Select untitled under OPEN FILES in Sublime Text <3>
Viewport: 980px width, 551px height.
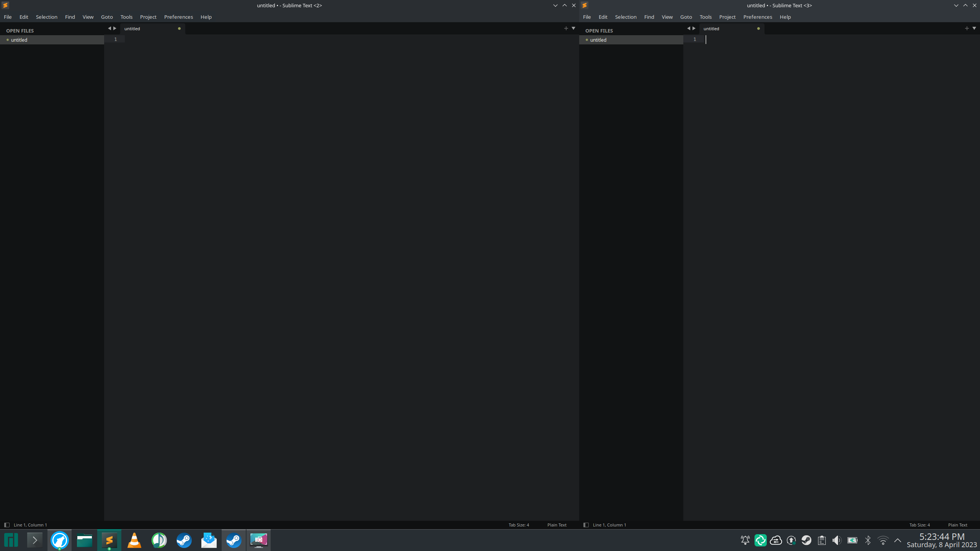[x=631, y=40]
